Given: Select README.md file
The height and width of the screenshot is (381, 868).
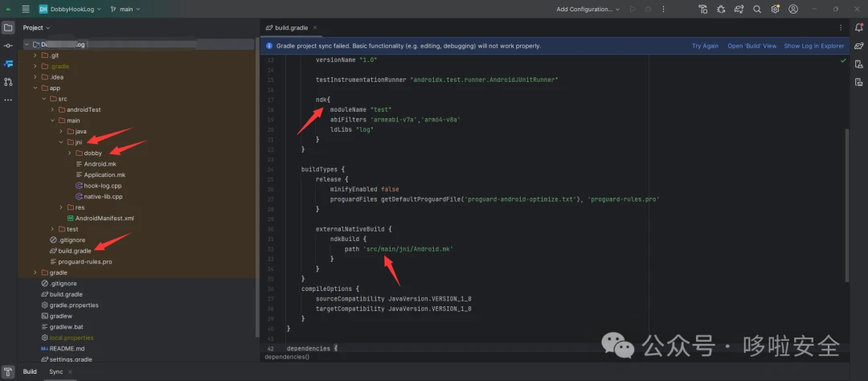Looking at the screenshot, I should [67, 348].
